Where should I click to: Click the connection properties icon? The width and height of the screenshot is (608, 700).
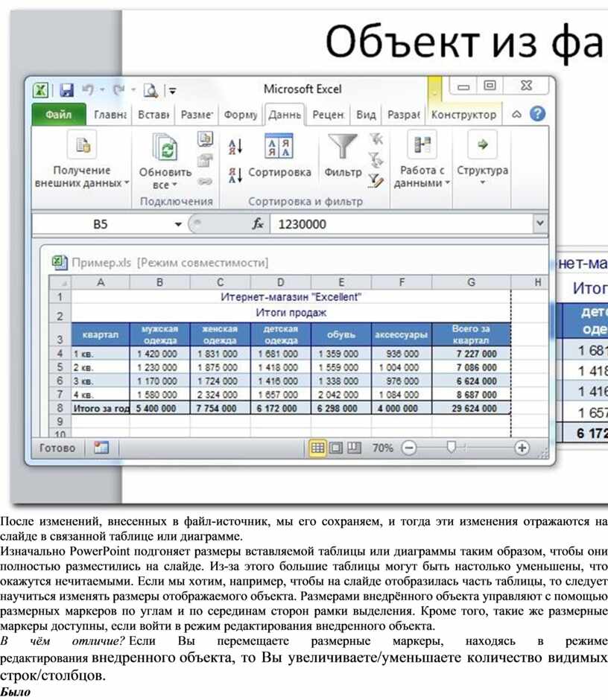coord(205,160)
